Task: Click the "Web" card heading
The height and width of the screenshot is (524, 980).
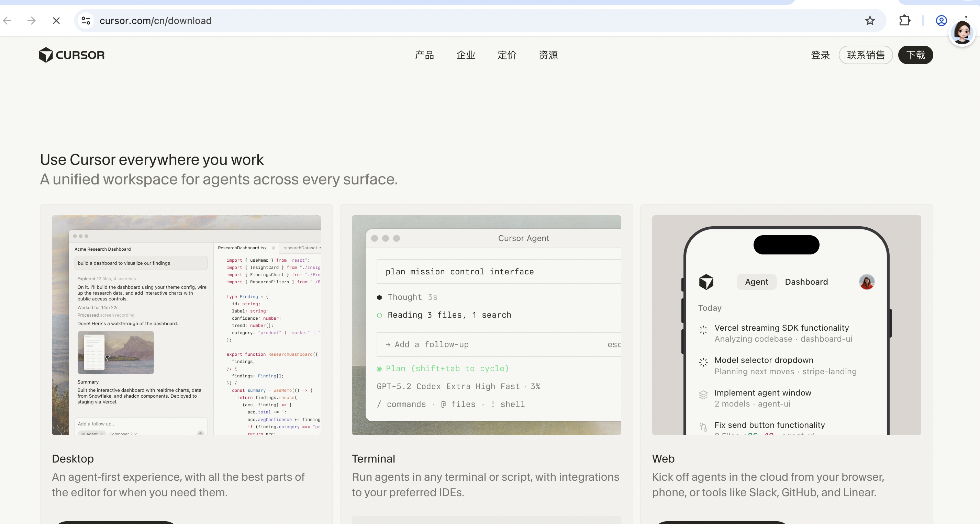Action: (663, 459)
